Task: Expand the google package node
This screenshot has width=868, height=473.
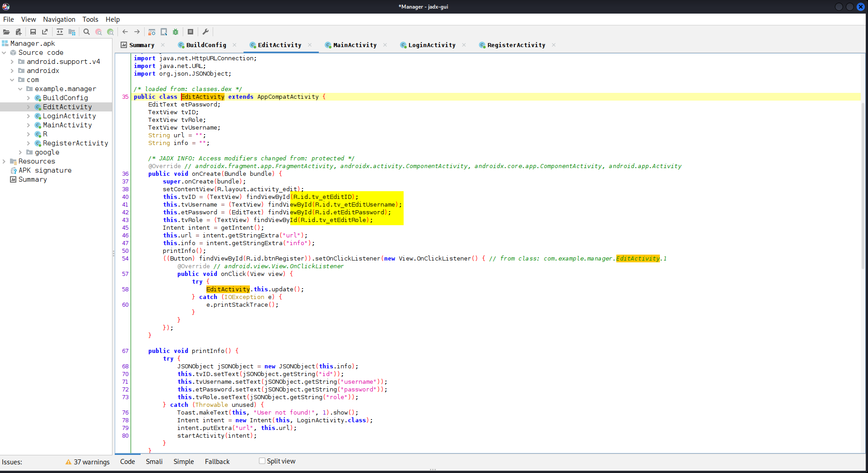Action: pyautogui.click(x=20, y=152)
